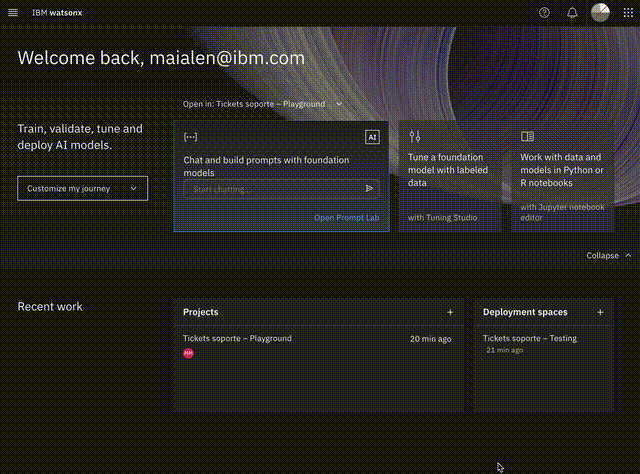
Task: Click the tuning sliders icon
Action: click(x=415, y=136)
